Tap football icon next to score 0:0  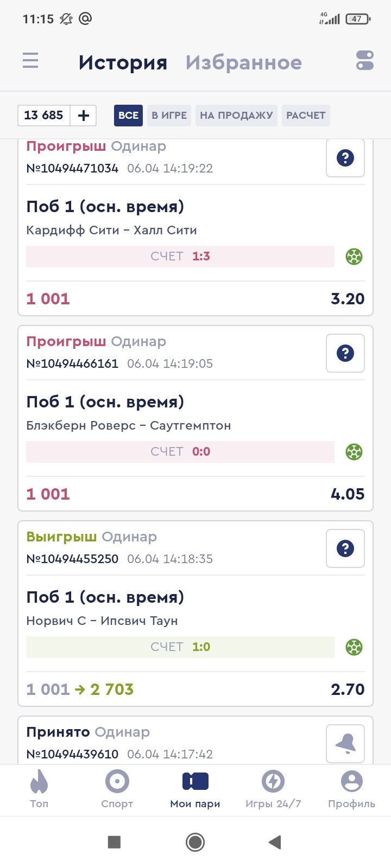(354, 452)
